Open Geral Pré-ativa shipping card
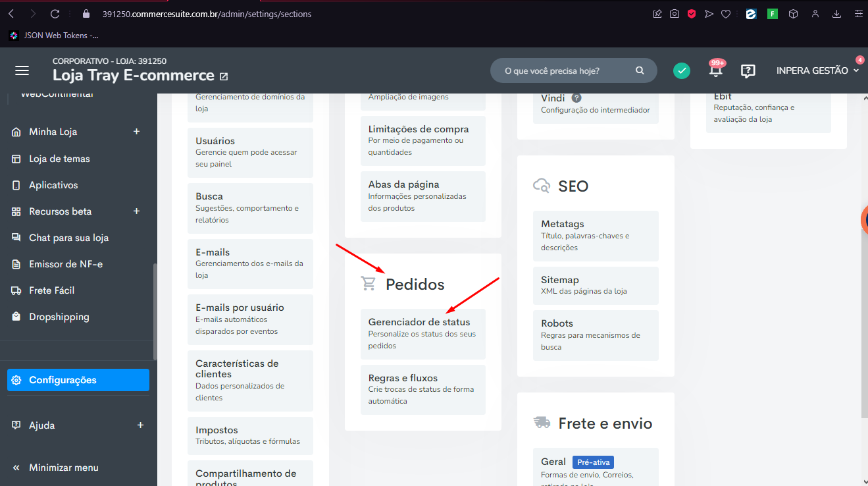Viewport: 868px width, 486px height. coord(596,467)
